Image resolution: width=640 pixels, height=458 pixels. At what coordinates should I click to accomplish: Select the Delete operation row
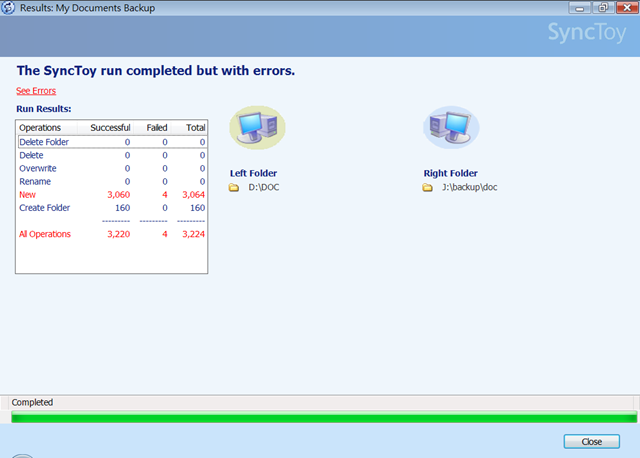(112, 155)
